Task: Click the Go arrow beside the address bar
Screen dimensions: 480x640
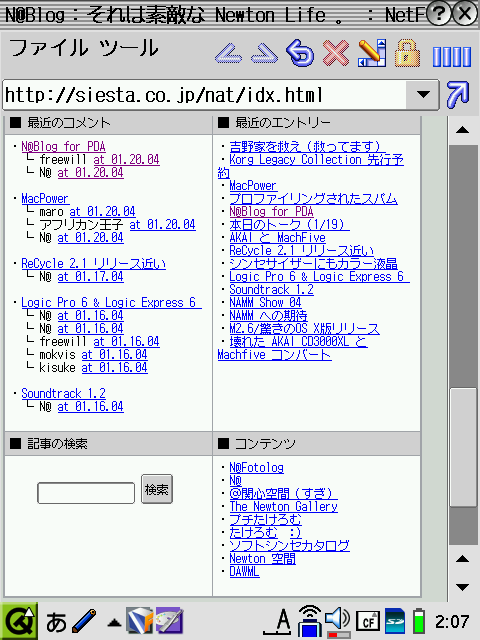Action: (x=458, y=95)
